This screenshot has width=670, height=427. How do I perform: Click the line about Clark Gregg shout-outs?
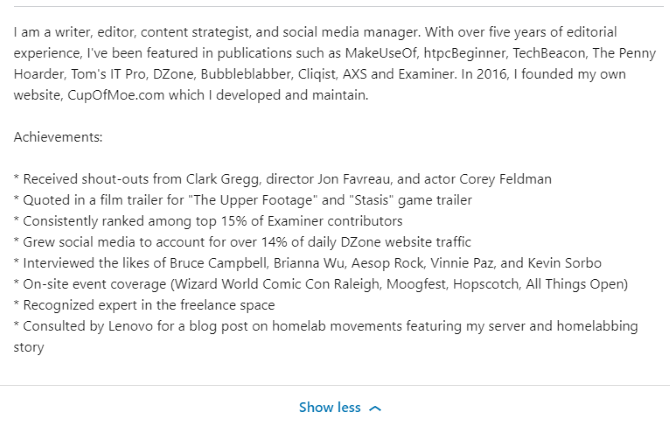click(x=282, y=179)
